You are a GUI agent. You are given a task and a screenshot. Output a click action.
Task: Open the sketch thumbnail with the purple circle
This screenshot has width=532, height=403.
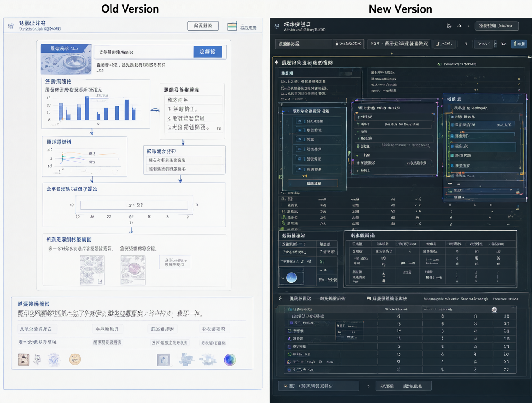point(133,270)
